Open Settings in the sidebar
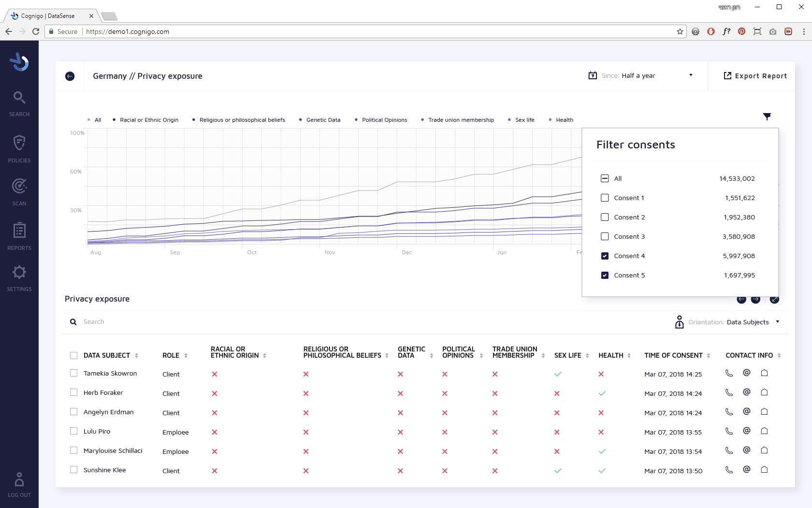 (x=19, y=278)
